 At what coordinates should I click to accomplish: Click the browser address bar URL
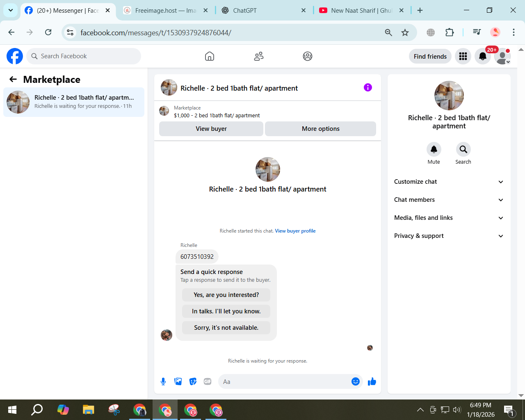[x=156, y=32]
